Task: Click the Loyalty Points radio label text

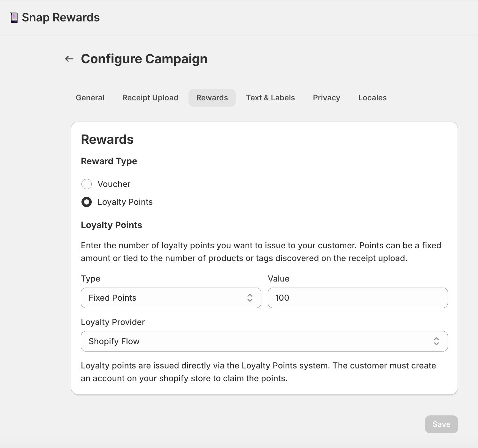Action: tap(125, 202)
